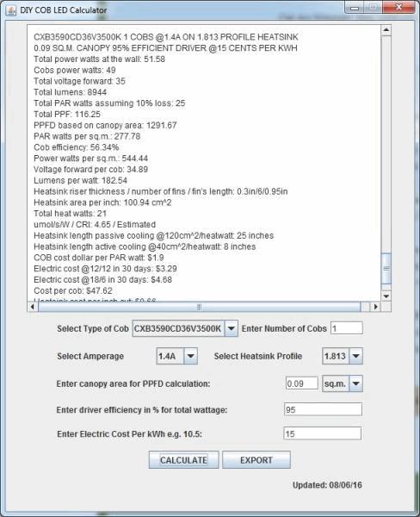
Task: Click the heatsink riser thickness line
Action: (161, 191)
